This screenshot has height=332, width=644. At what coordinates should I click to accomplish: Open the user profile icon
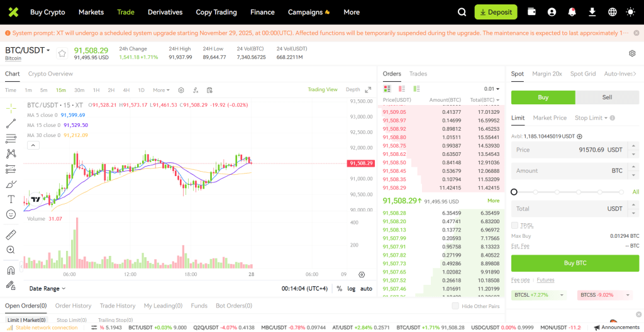552,13
